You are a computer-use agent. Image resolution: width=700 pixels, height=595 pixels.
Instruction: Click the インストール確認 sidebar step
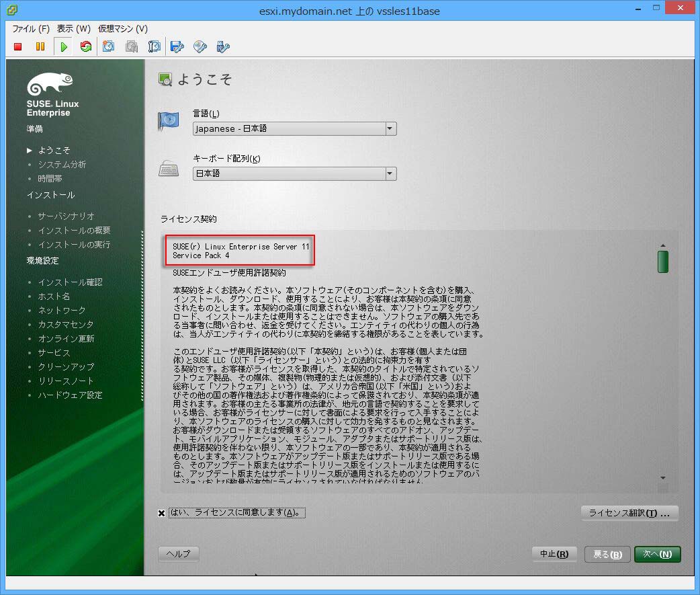(70, 282)
